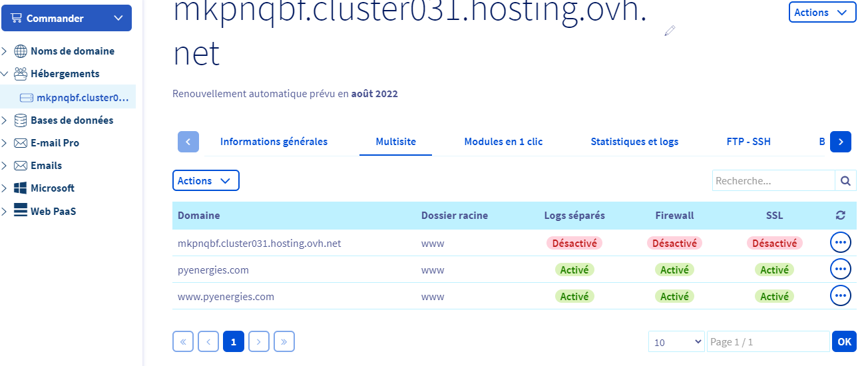Open options menu for pyenergies.com row
Image resolution: width=868 pixels, height=366 pixels.
tap(840, 270)
